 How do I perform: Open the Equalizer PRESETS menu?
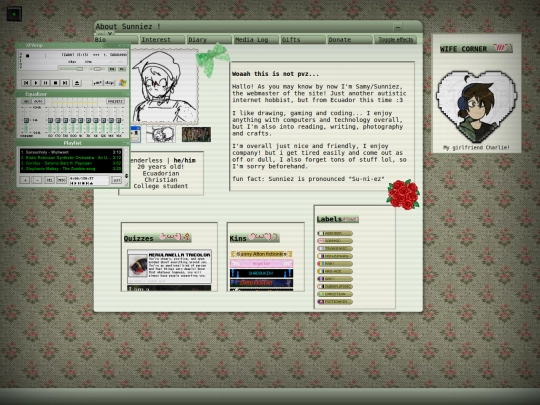[115, 102]
